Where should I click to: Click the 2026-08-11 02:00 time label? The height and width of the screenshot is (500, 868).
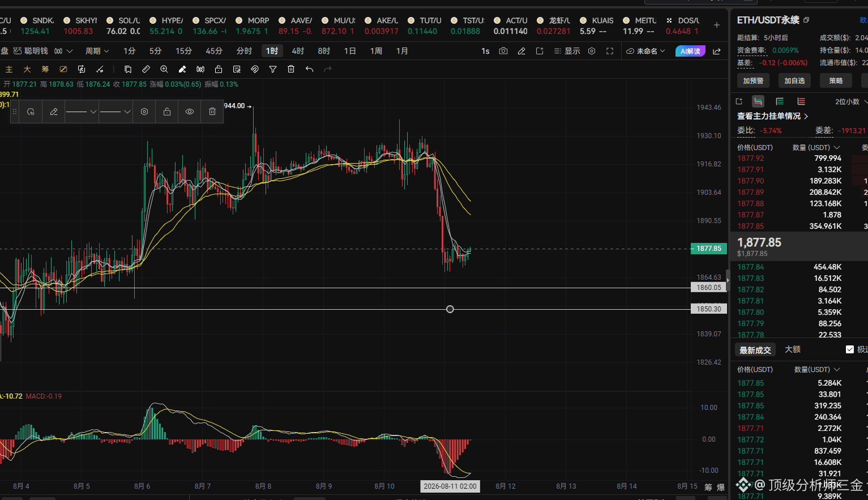450,486
